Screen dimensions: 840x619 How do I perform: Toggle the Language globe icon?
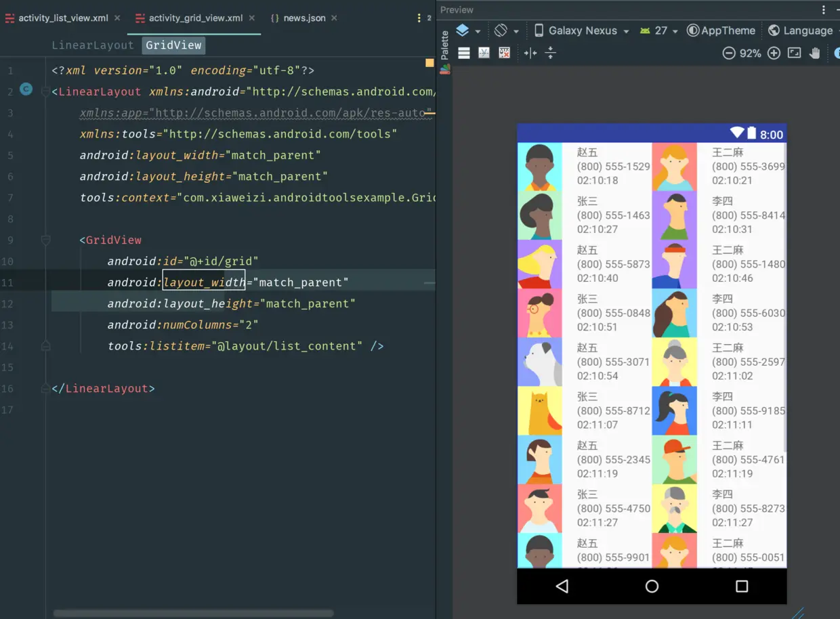click(774, 30)
